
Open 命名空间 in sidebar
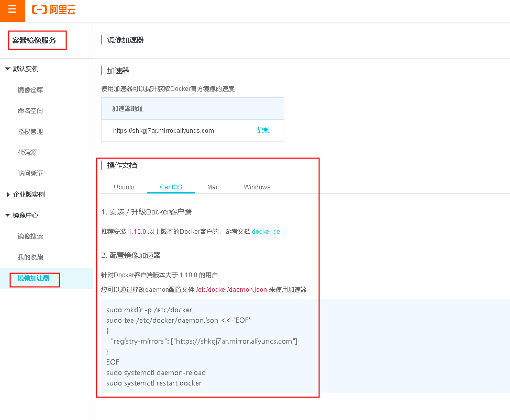(30, 111)
